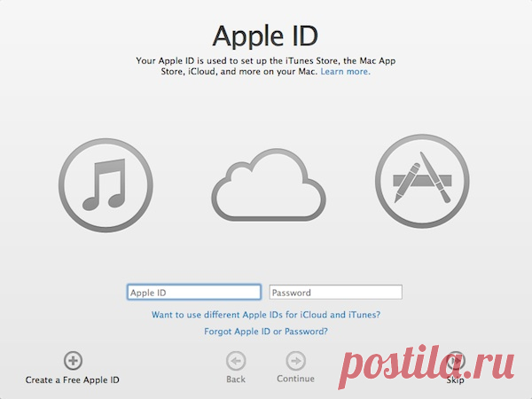Viewport: 532px width, 399px height.
Task: Click the 'Create a Free Apple ID' label
Action: 73,380
